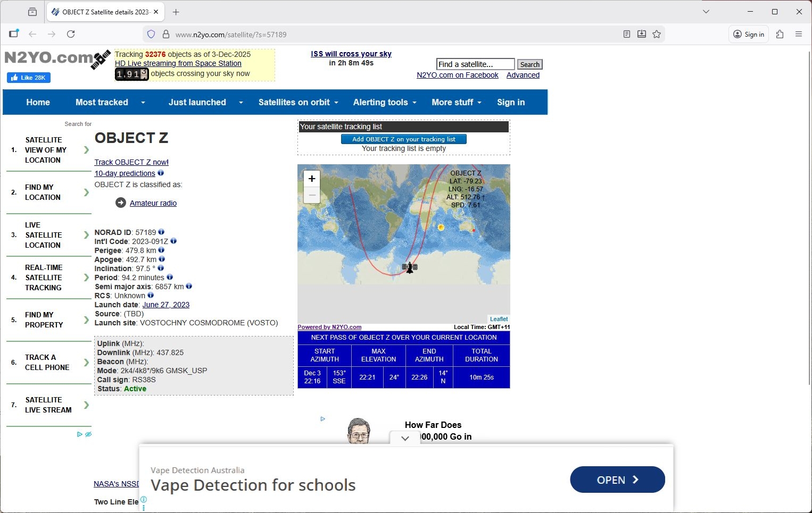Open the 10-day predictions link
Viewport: 812px width, 513px height.
coord(125,173)
